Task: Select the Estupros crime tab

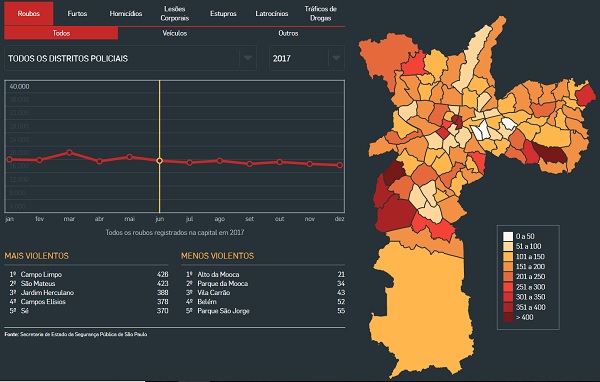Action: click(223, 13)
